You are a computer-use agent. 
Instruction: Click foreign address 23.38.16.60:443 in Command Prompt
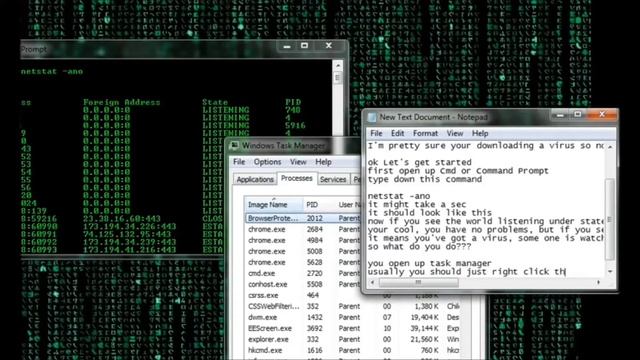(122, 219)
